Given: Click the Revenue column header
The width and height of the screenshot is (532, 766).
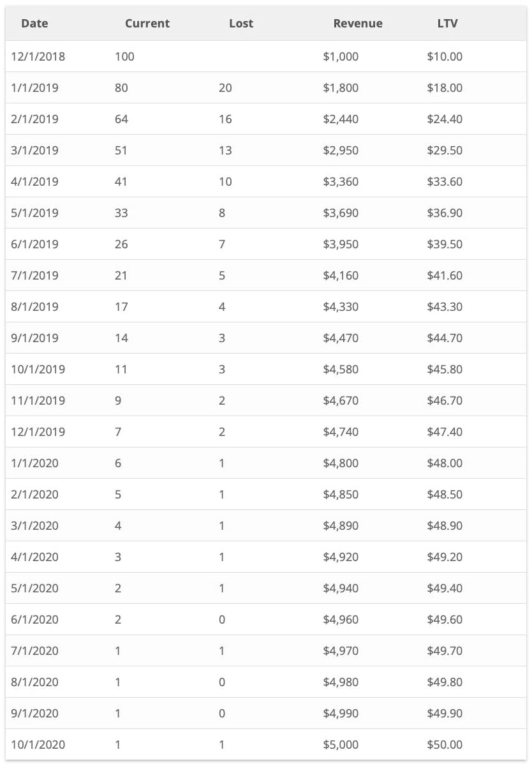Looking at the screenshot, I should click(x=358, y=24).
